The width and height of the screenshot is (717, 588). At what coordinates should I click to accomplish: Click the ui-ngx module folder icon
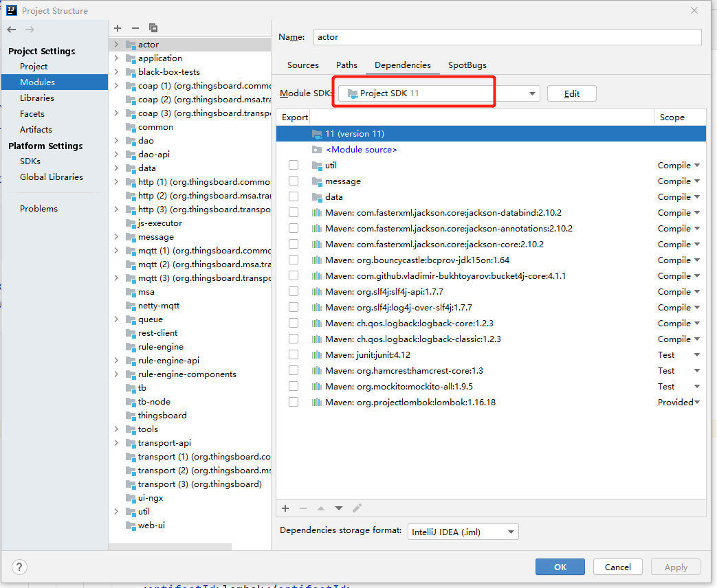pos(131,498)
